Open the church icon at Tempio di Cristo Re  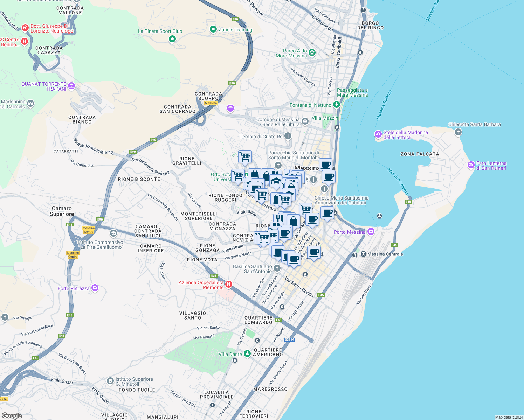click(x=287, y=136)
